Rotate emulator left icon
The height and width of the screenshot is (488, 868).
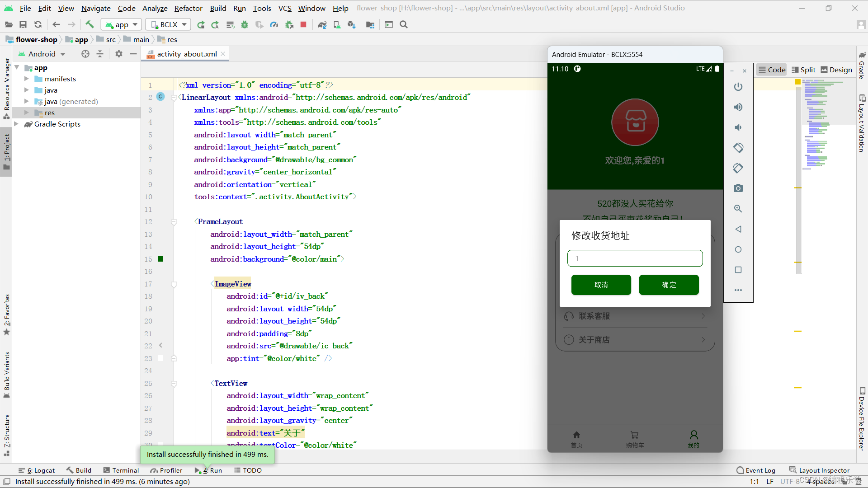tap(738, 148)
